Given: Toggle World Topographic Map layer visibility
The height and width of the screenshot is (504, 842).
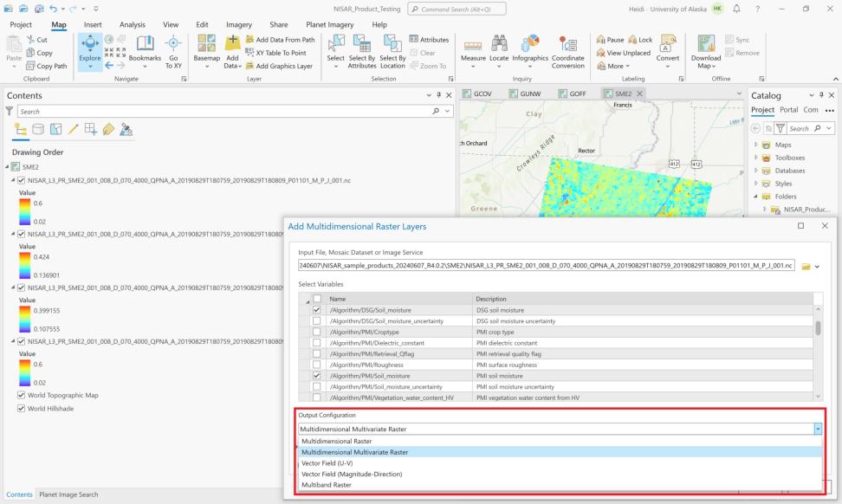Looking at the screenshot, I should (21, 395).
